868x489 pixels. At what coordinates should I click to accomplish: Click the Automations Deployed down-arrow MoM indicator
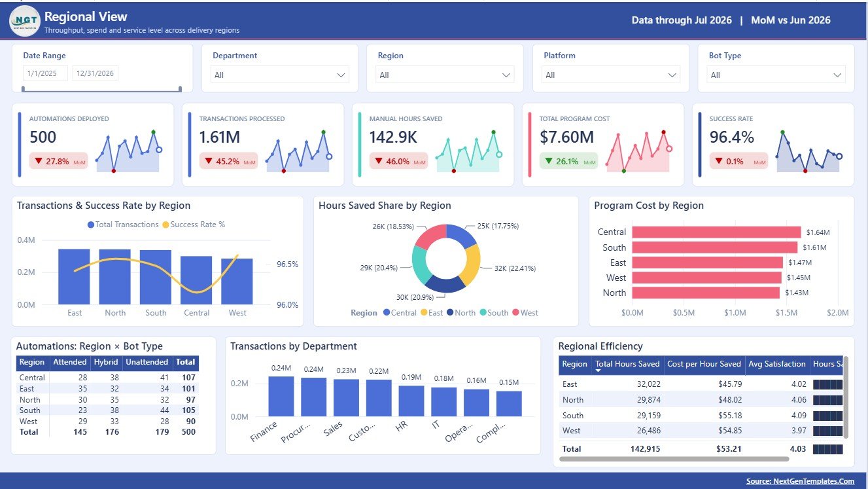coord(39,161)
